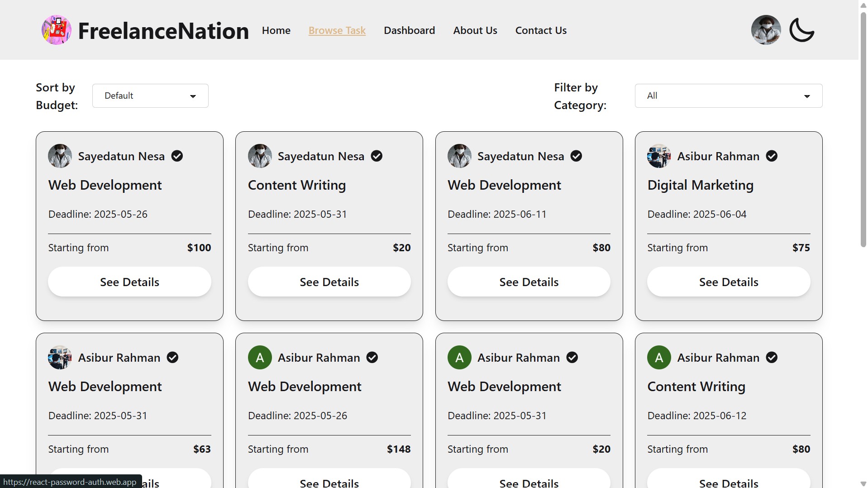Screen dimensions: 868x488
Task: Click verified badge on 2025-06-12 deadline card
Action: pyautogui.click(x=772, y=358)
